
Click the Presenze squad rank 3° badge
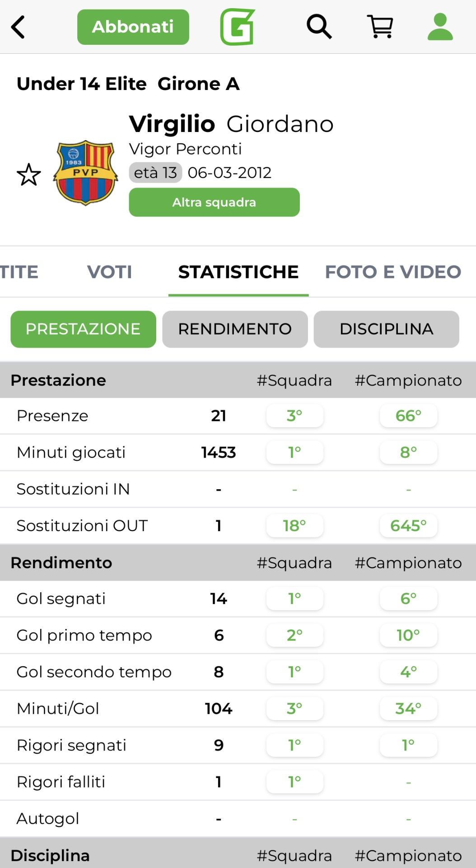tap(295, 416)
